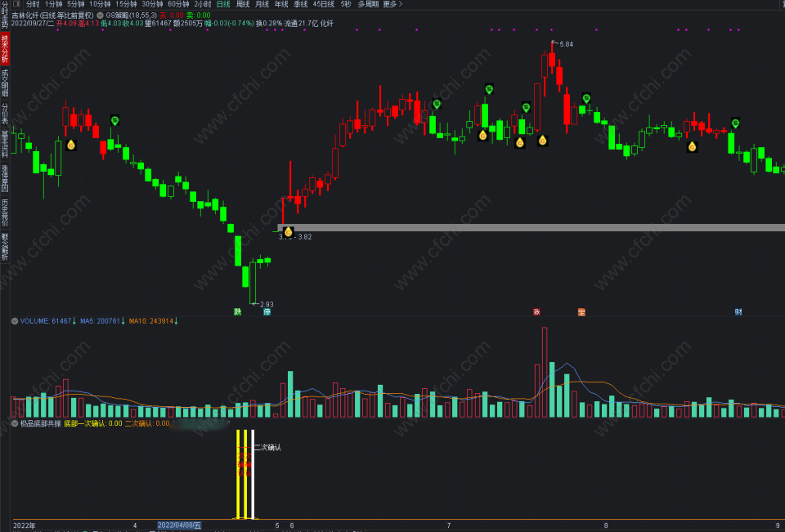
Task: Click the 5.84 high price label
Action: point(566,44)
